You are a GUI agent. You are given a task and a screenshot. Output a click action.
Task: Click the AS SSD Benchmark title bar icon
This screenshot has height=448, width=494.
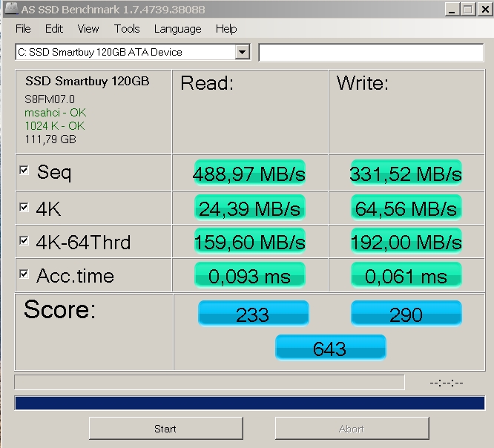click(11, 8)
